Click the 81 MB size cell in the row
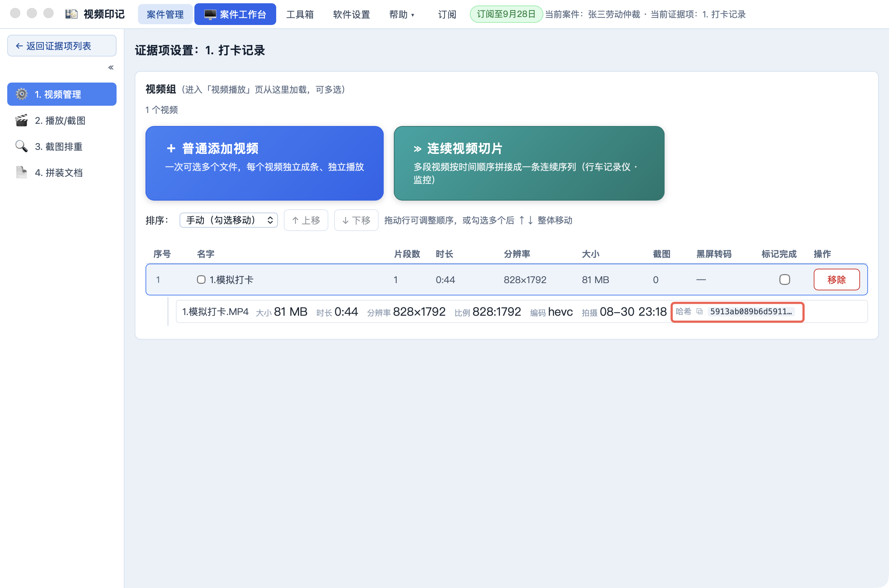Viewport: 889px width, 588px height. click(595, 280)
